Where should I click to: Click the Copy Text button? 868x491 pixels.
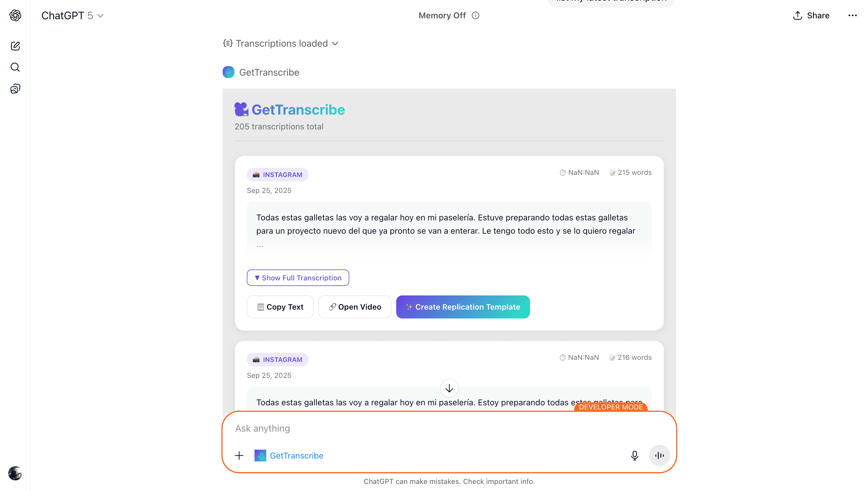point(280,307)
